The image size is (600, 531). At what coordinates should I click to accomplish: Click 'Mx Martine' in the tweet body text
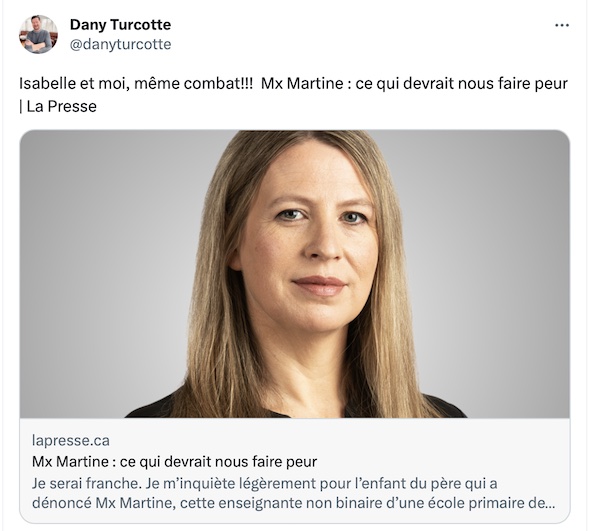coord(302,83)
